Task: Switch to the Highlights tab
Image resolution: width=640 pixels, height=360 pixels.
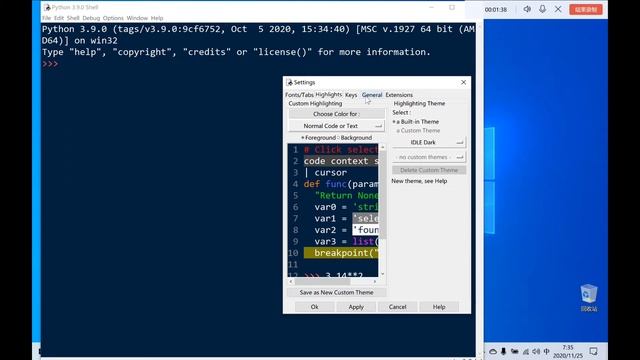Action: tap(329, 94)
